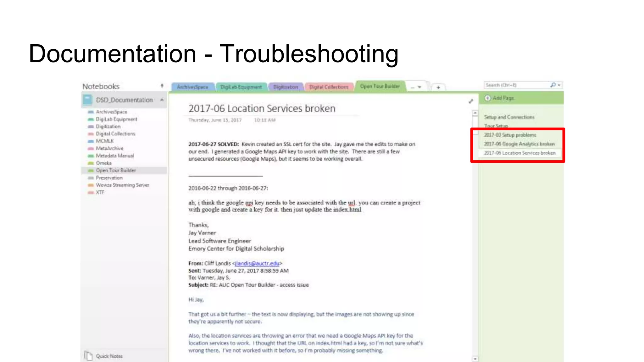Open the ArchivesSpace section in notebook list
Viewport: 644px width, 362px height.
pos(111,112)
